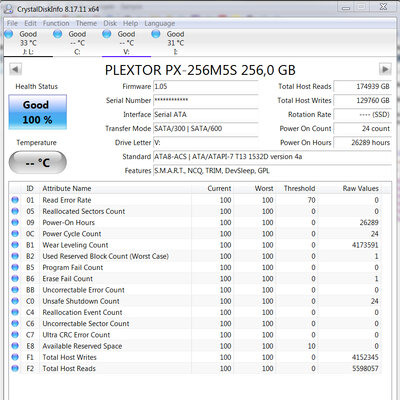The width and height of the screenshot is (400, 400).
Task: Click the Good 100 % health status button
Action: click(x=37, y=112)
